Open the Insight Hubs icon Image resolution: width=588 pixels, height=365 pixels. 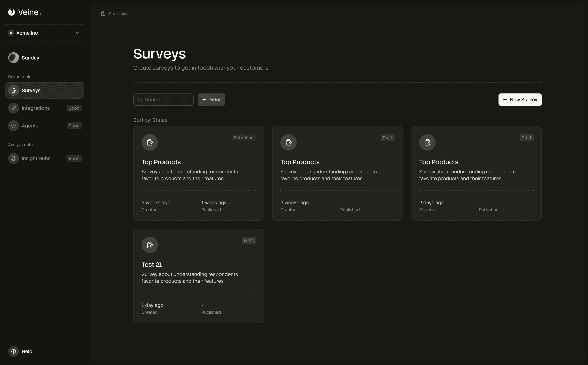coord(14,158)
